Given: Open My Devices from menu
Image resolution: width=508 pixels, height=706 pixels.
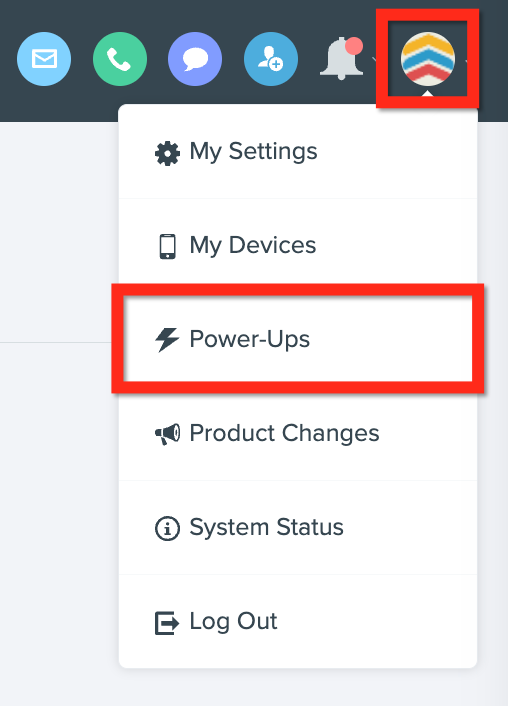Looking at the screenshot, I should coord(298,245).
